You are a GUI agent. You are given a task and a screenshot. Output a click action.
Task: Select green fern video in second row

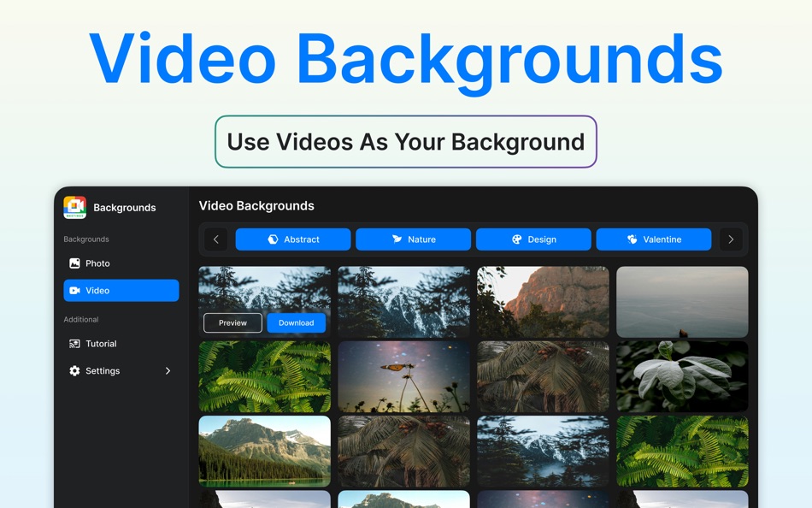[265, 376]
